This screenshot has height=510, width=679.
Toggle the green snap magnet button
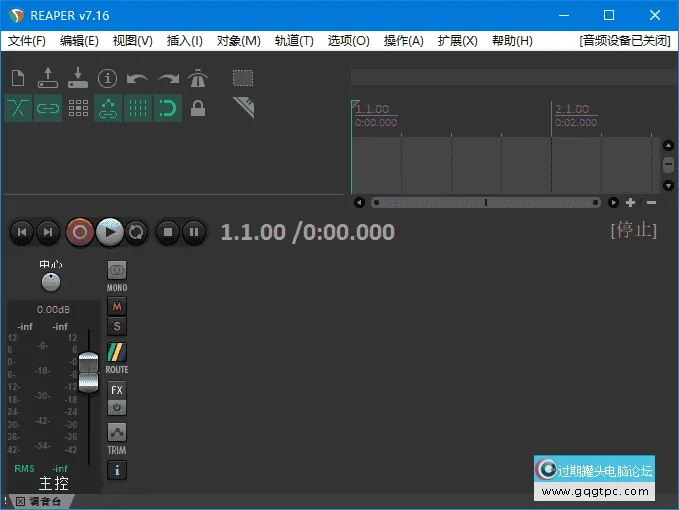[168, 108]
